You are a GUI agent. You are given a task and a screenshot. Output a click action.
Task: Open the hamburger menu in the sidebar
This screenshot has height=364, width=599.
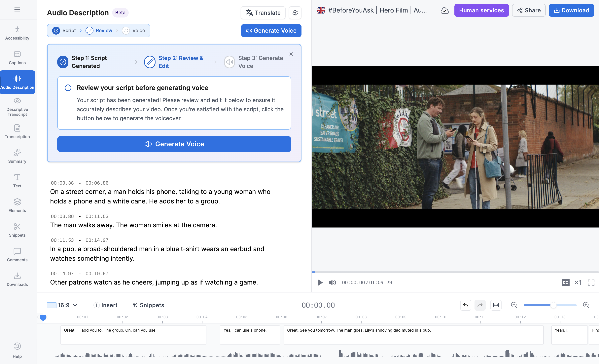pos(17,10)
